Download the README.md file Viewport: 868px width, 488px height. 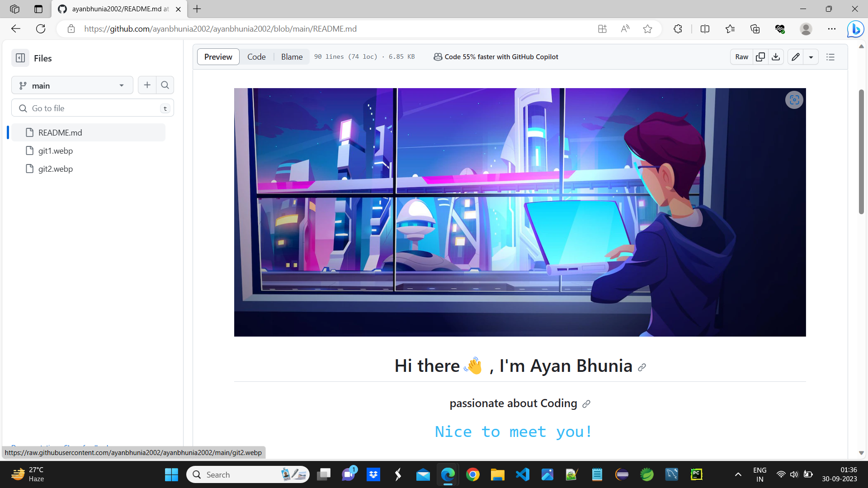[776, 56]
